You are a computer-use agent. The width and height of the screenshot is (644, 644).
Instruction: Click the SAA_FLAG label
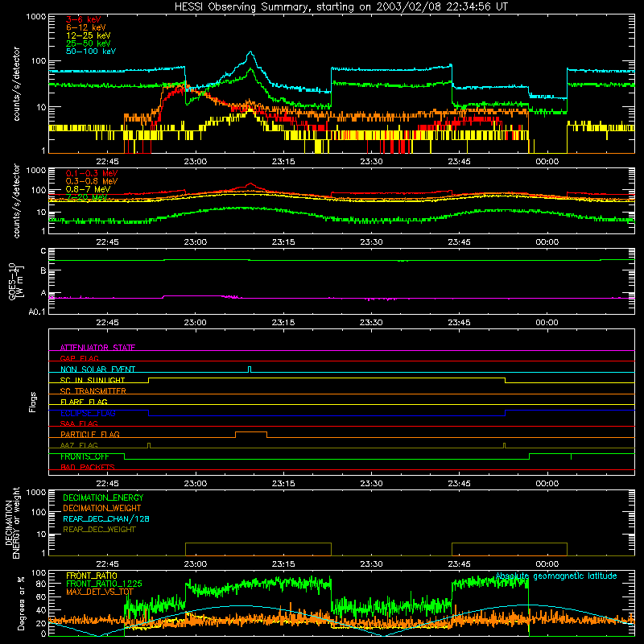tap(79, 423)
